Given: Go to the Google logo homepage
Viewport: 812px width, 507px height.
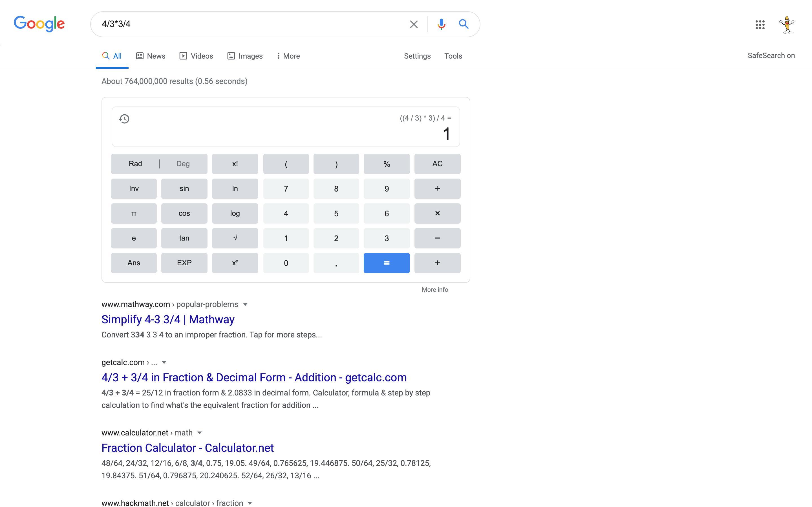Looking at the screenshot, I should pos(39,24).
